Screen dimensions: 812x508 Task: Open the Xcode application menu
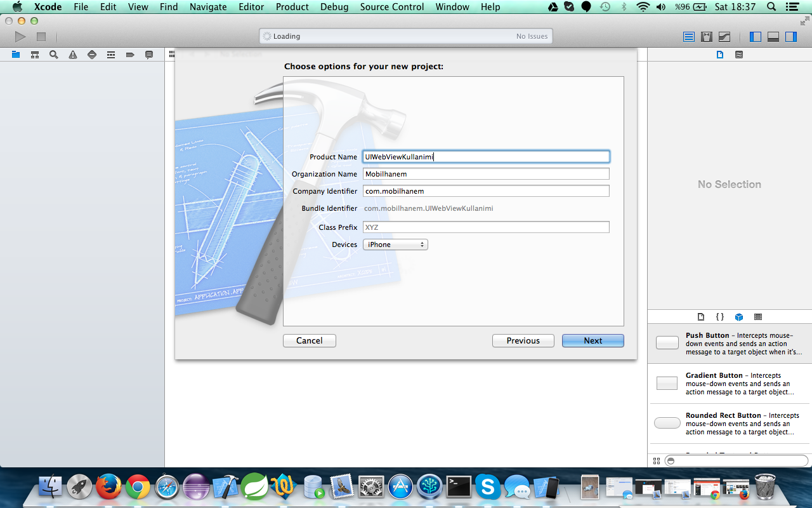pos(48,7)
